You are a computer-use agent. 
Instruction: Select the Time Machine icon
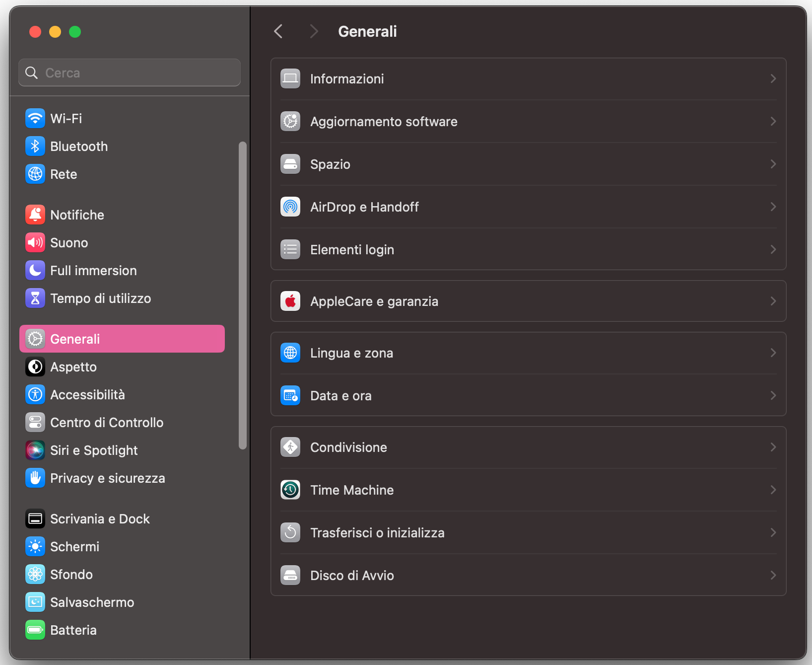pos(290,490)
